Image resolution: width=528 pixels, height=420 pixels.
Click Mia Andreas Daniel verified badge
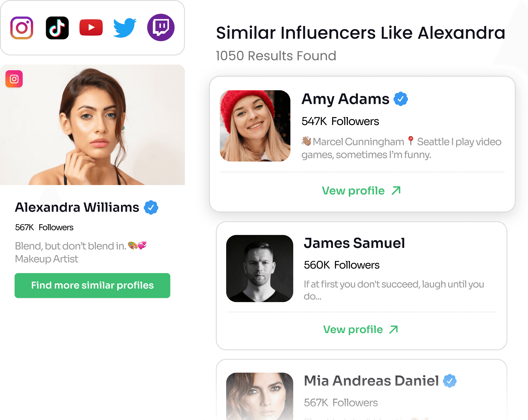[x=450, y=381]
